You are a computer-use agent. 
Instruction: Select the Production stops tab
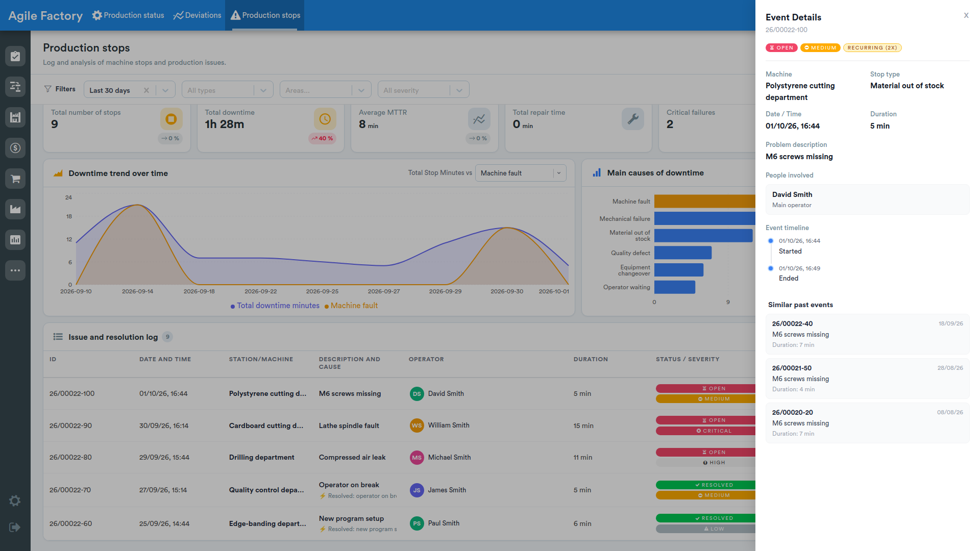pos(265,15)
